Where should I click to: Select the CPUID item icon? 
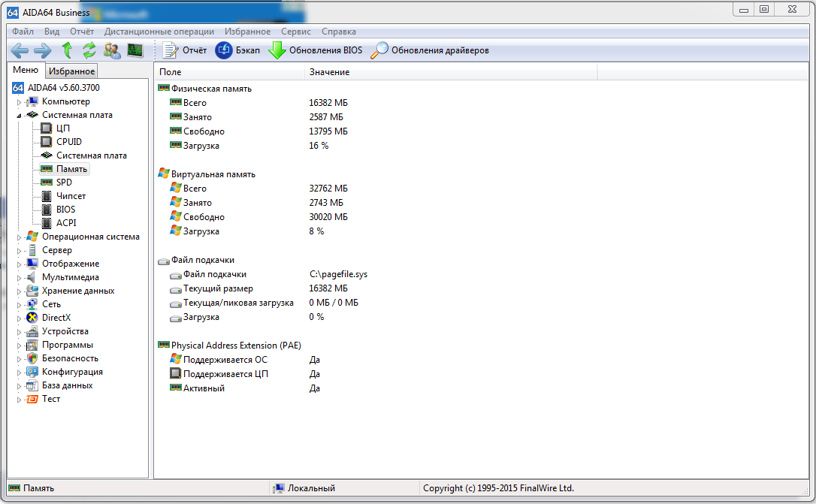point(47,141)
